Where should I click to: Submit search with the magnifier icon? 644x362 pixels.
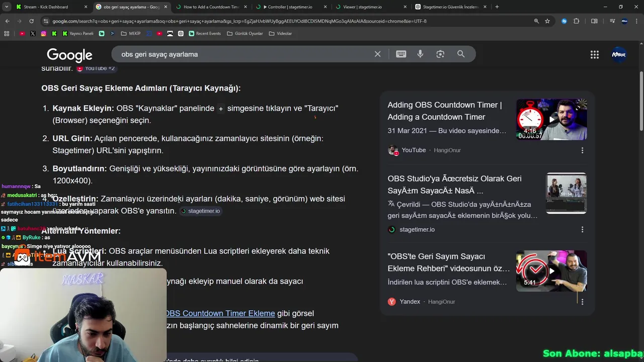click(x=461, y=54)
